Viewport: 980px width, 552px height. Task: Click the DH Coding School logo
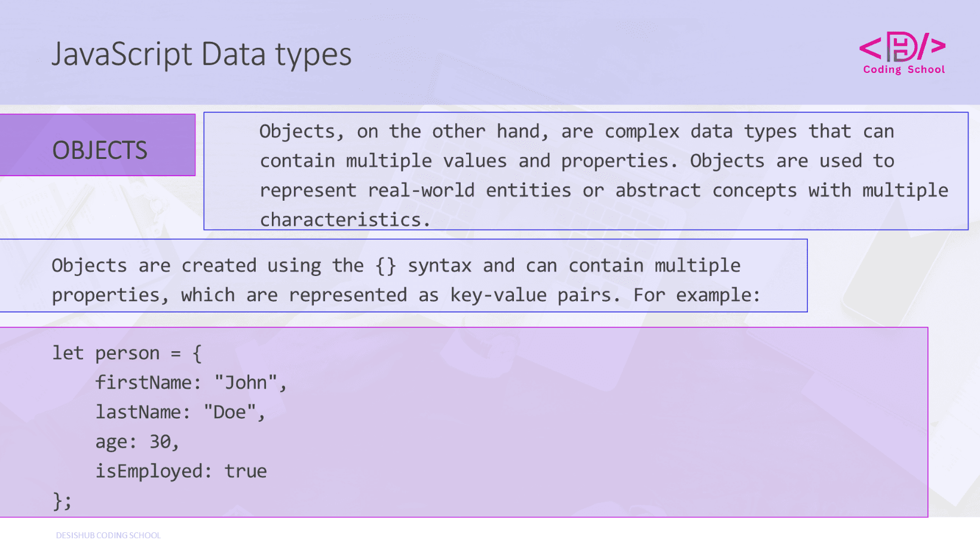[902, 47]
